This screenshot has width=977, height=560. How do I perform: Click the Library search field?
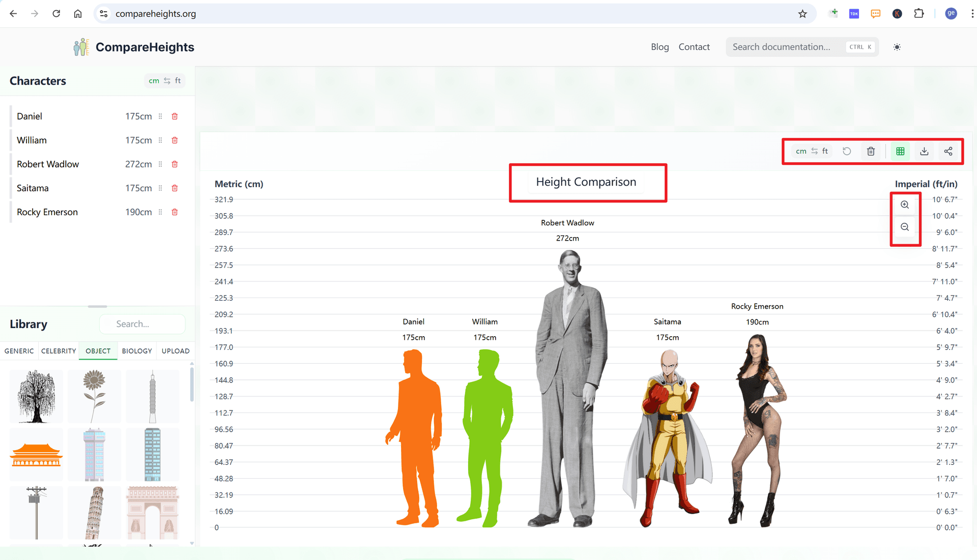click(142, 324)
